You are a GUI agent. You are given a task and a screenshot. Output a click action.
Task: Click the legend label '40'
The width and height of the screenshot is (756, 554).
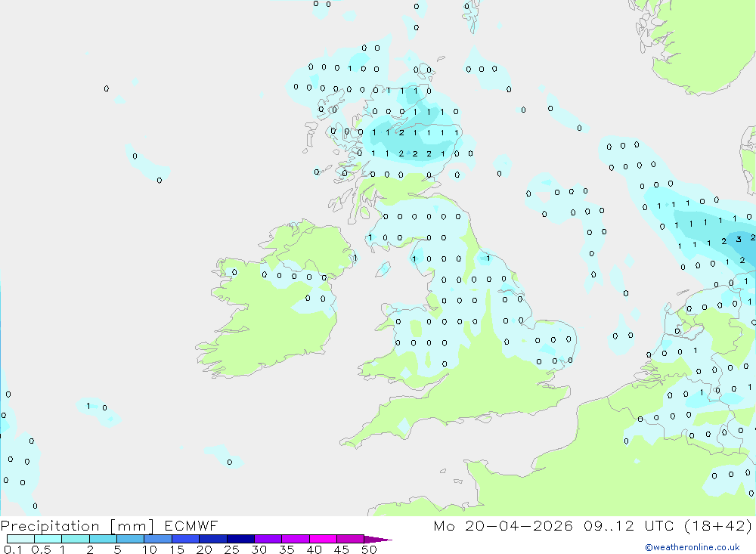(x=314, y=549)
